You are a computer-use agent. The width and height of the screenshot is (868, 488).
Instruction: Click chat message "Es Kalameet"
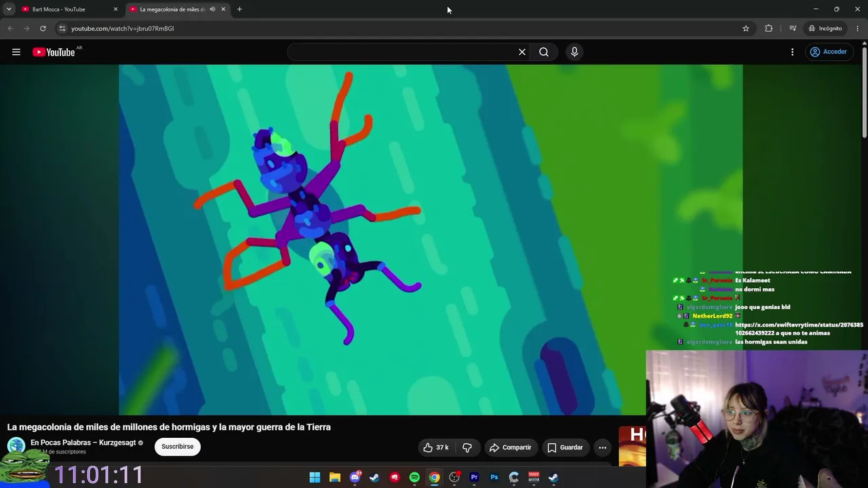point(753,281)
